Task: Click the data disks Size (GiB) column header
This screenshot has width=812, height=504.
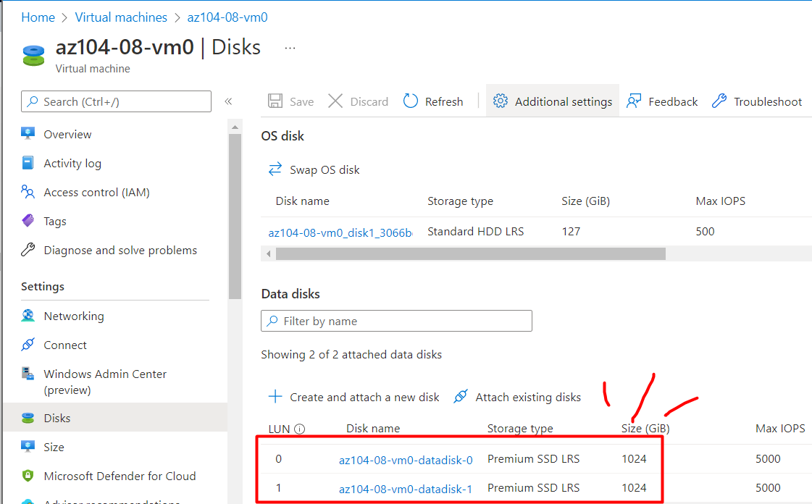Action: pos(645,429)
